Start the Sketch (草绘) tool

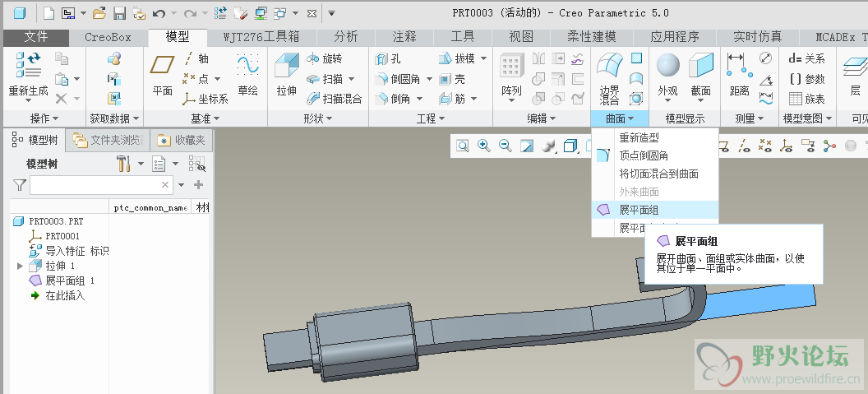[x=248, y=74]
